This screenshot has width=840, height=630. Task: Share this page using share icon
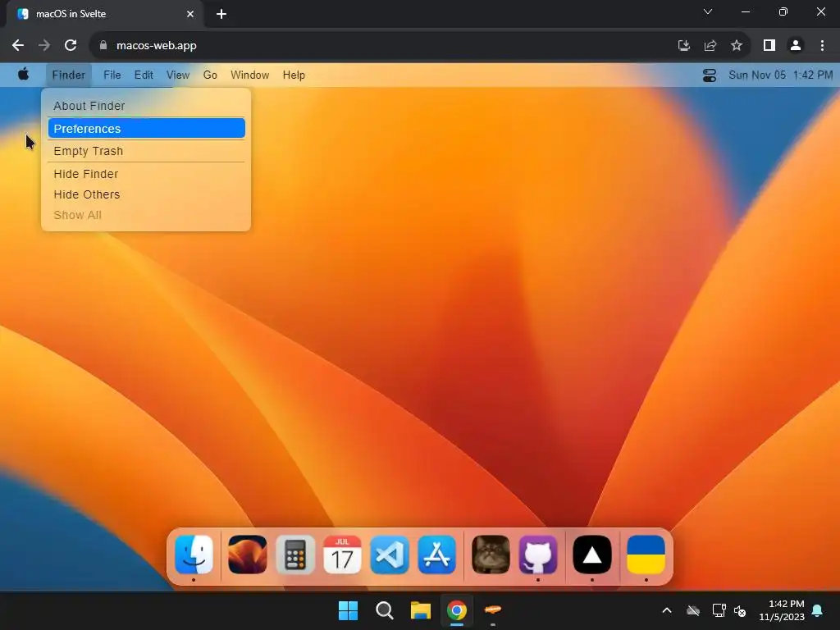pos(710,46)
